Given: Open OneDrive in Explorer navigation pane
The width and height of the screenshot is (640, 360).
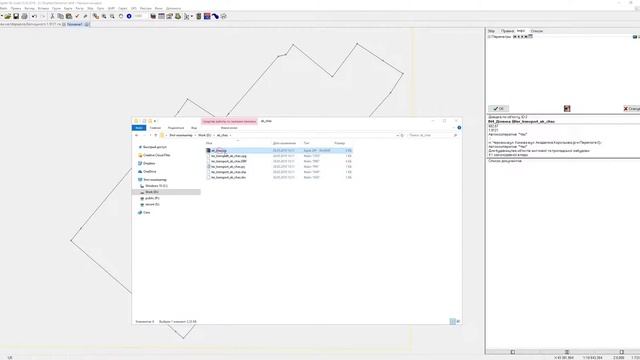Looking at the screenshot, I should point(149,171).
